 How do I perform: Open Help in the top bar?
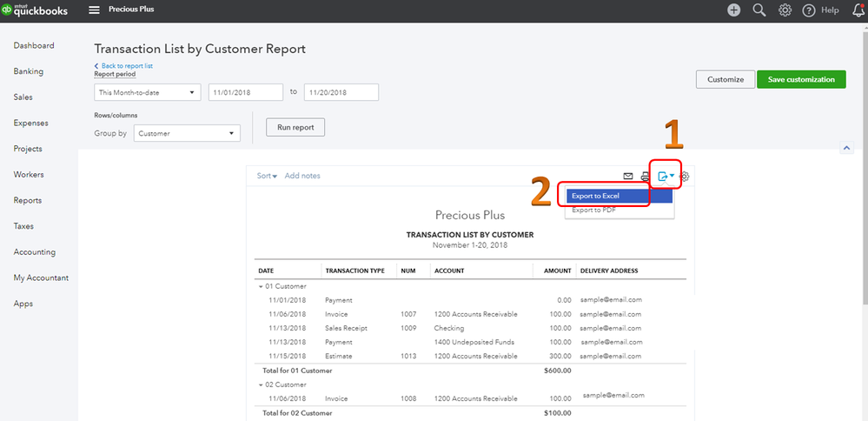[821, 10]
